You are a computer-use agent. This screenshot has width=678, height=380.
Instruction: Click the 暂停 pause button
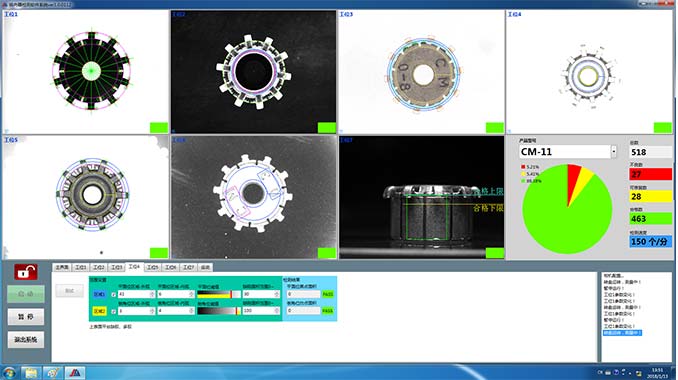pos(26,317)
